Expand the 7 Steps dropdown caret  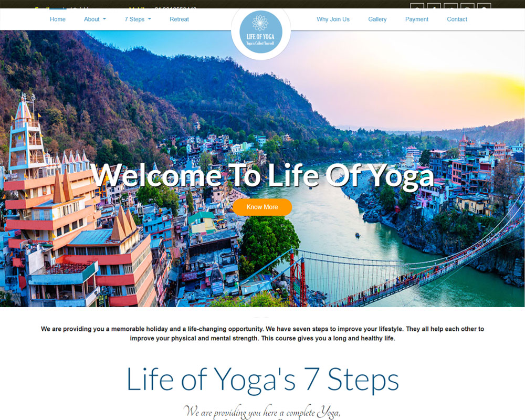coord(149,19)
